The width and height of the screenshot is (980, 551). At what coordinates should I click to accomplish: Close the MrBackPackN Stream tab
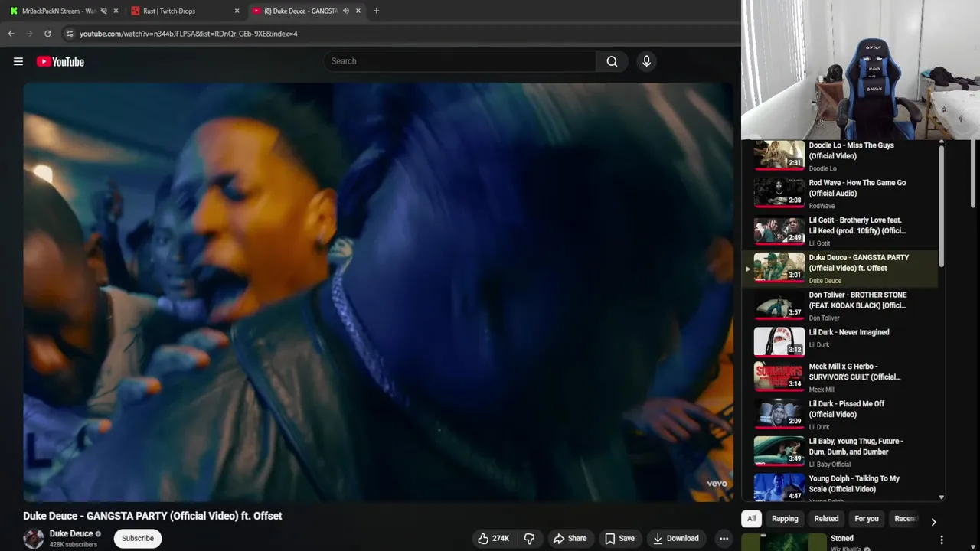click(116, 11)
